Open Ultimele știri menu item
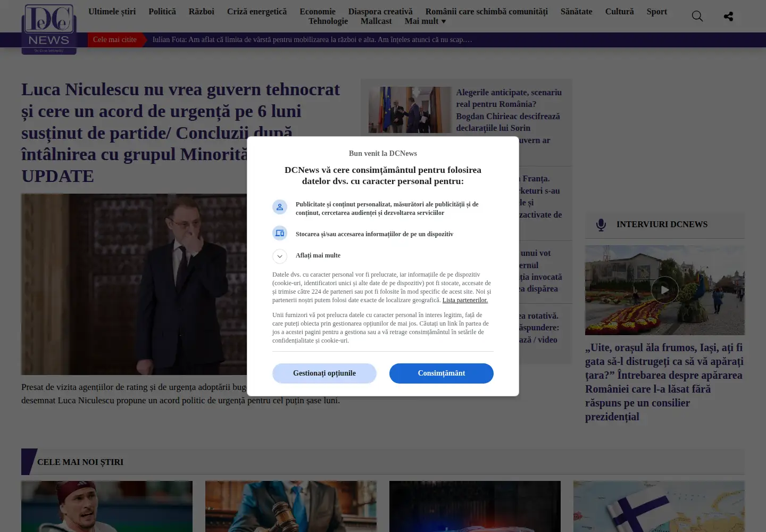Viewport: 766px width, 532px height. [x=112, y=11]
